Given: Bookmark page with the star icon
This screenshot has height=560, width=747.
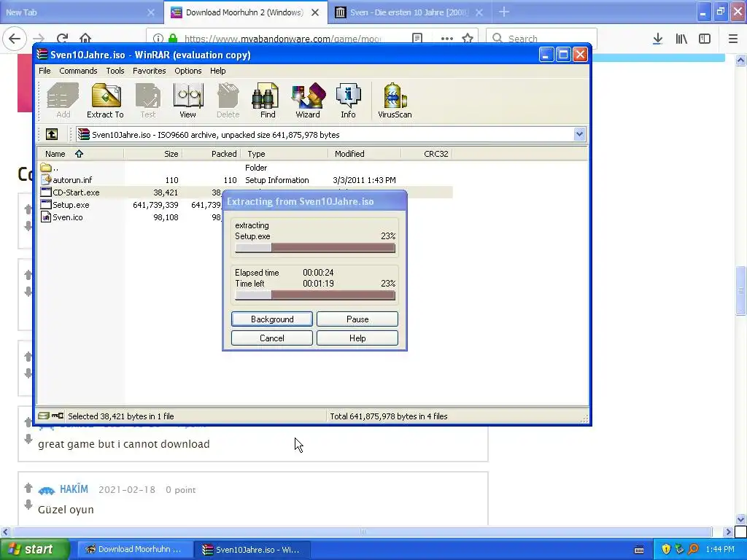Looking at the screenshot, I should coord(468,39).
